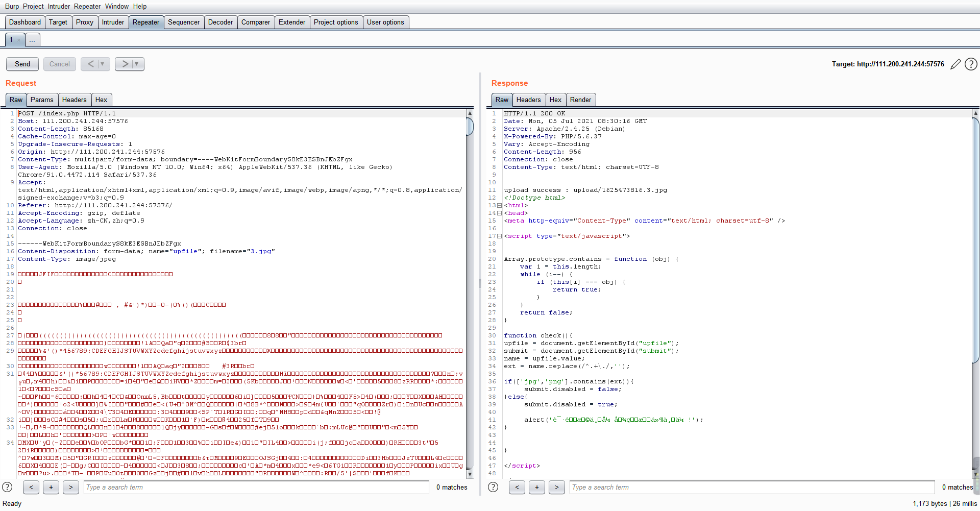
Task: Close Repeater tab 1 with the x
Action: click(x=19, y=40)
